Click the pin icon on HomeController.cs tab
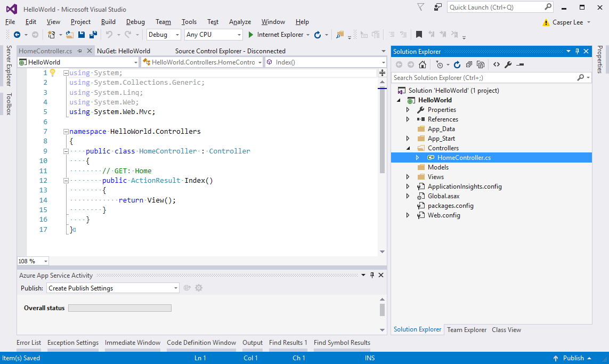 pyautogui.click(x=79, y=51)
